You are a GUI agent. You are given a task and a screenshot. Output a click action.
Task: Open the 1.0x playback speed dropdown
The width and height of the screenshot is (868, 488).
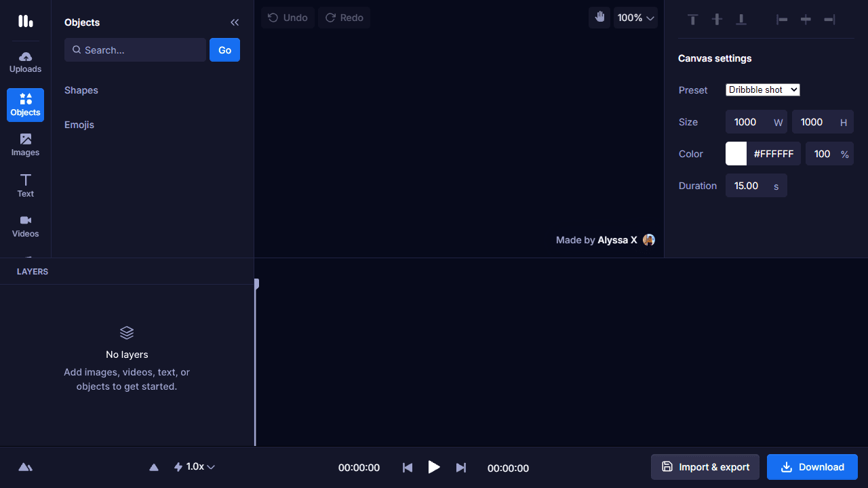pyautogui.click(x=195, y=466)
